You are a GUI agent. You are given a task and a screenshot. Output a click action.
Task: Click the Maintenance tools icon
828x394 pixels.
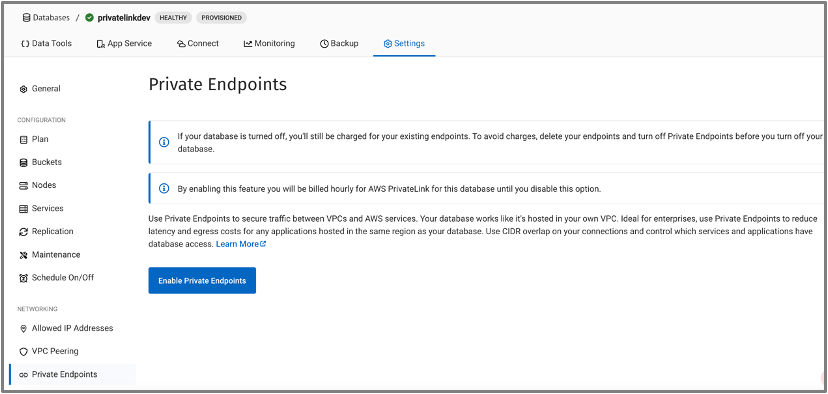pos(23,255)
